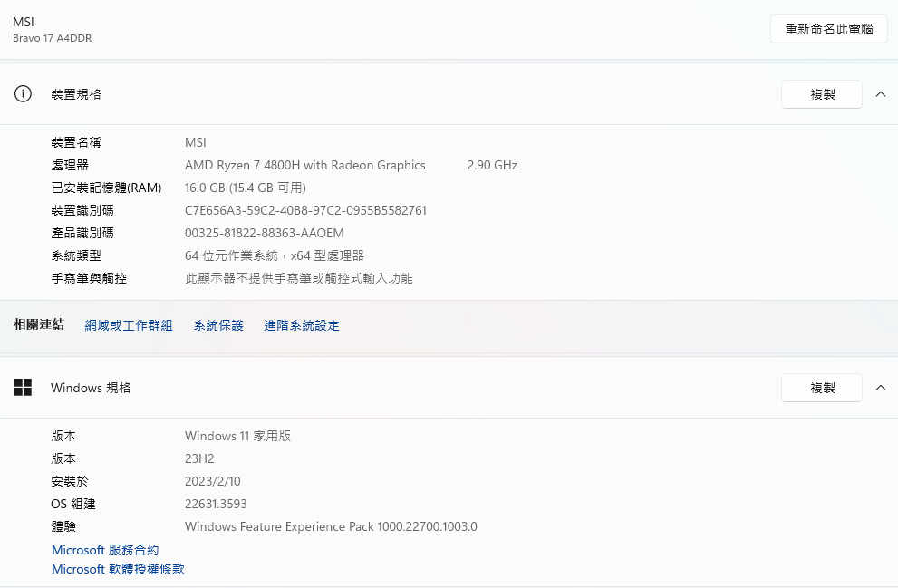Click the 產品識別碼 value 00325-81822-88363-AAOEM
898x588 pixels.
tap(264, 233)
